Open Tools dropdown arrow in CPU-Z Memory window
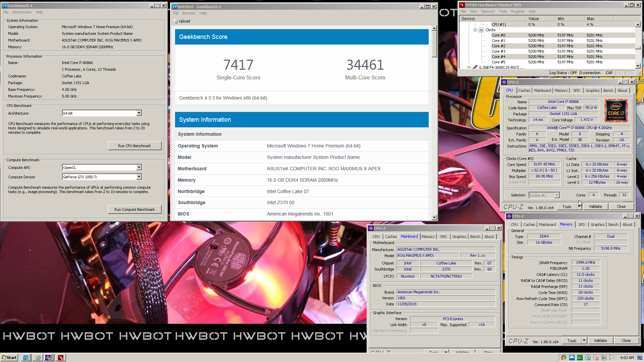 click(x=584, y=341)
